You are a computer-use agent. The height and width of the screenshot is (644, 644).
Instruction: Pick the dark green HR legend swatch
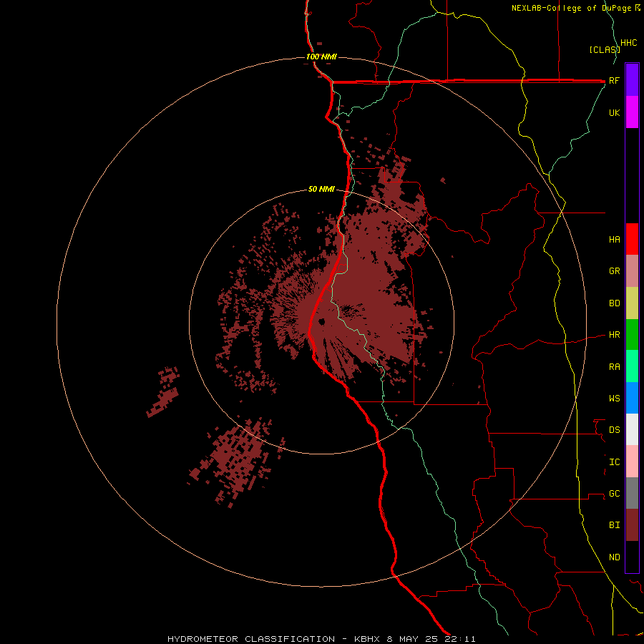632,335
